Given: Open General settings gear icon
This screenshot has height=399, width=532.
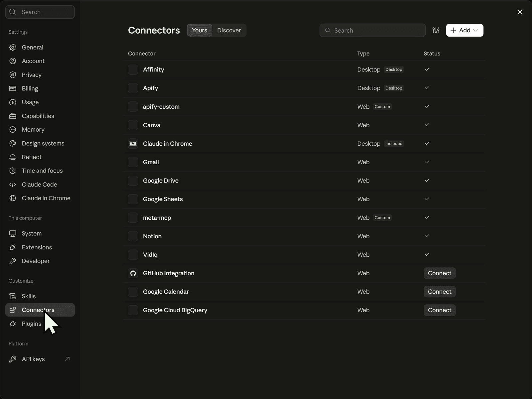Looking at the screenshot, I should [13, 47].
